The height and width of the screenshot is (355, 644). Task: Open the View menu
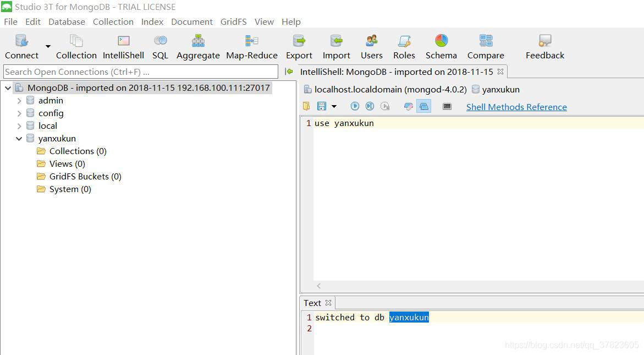[x=264, y=22]
